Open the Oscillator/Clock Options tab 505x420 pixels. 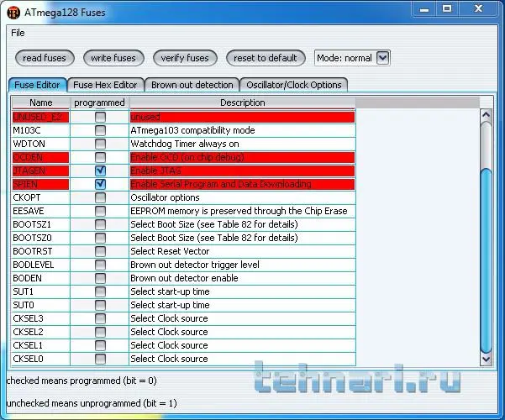coord(294,85)
